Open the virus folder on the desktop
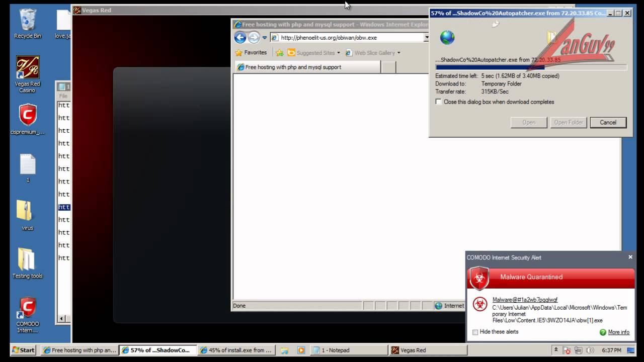Screen dimensions: 644x362 (28, 215)
